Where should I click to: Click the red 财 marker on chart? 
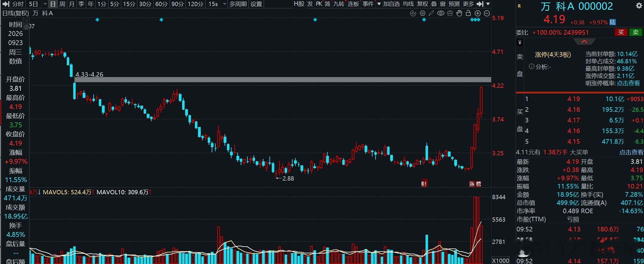coord(424,183)
